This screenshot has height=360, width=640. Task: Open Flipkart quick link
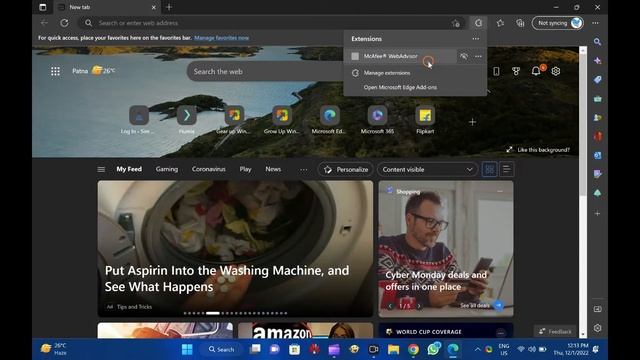coord(425,120)
